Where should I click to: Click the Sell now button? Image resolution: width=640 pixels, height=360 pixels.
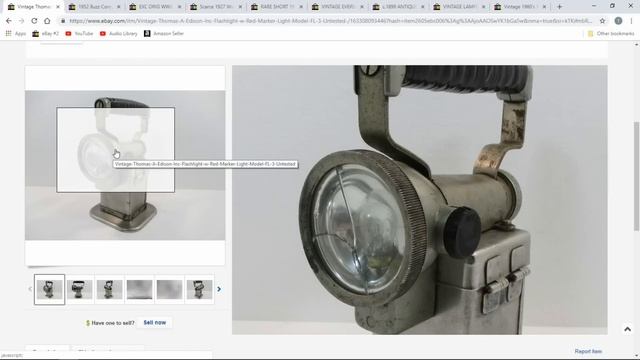tap(155, 322)
